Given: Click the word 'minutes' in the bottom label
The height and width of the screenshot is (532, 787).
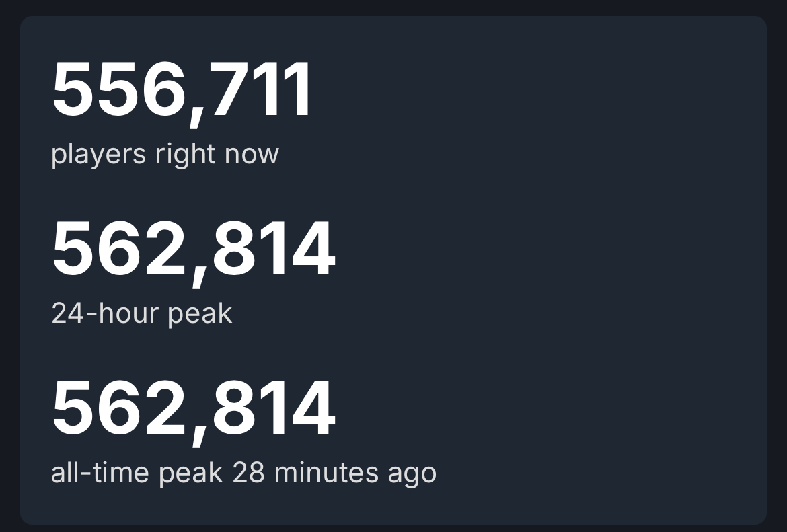Looking at the screenshot, I should (x=326, y=473).
